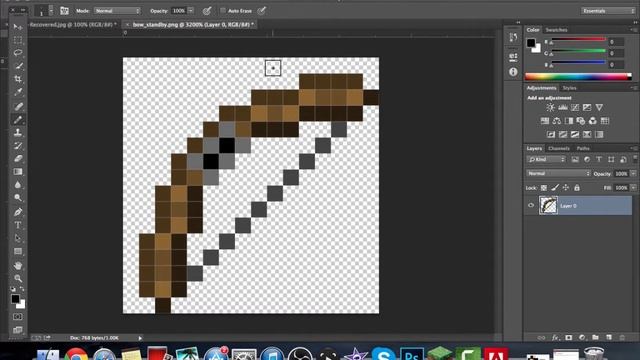The image size is (640, 360).
Task: Open the Brush panel from options bar
Action: (x=64, y=11)
